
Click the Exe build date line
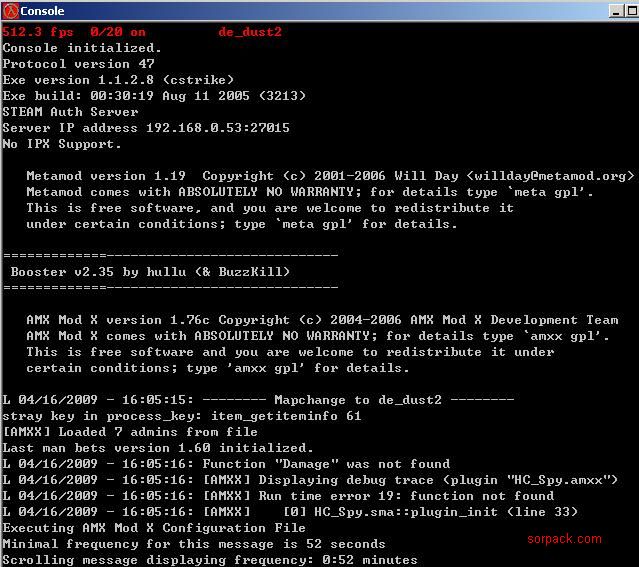(154, 96)
